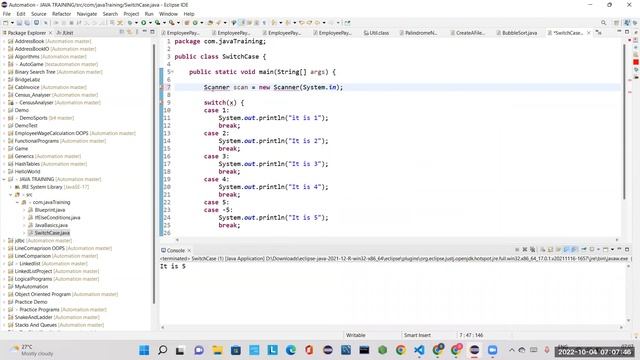
Task: Click the editor vertical scrollbar
Action: click(624, 122)
